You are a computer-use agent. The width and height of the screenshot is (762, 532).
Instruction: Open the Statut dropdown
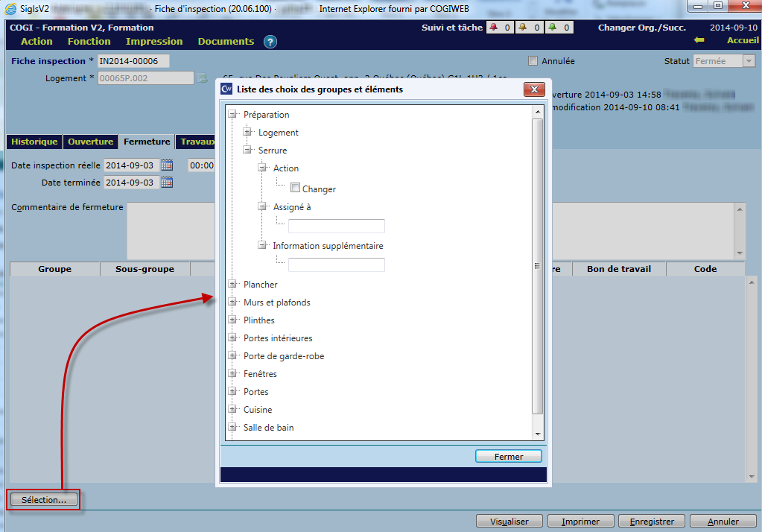tap(749, 61)
